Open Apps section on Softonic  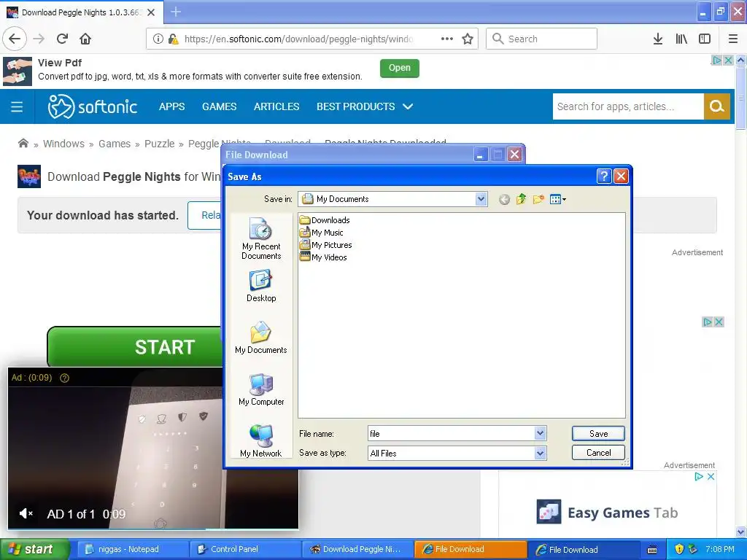click(x=172, y=106)
